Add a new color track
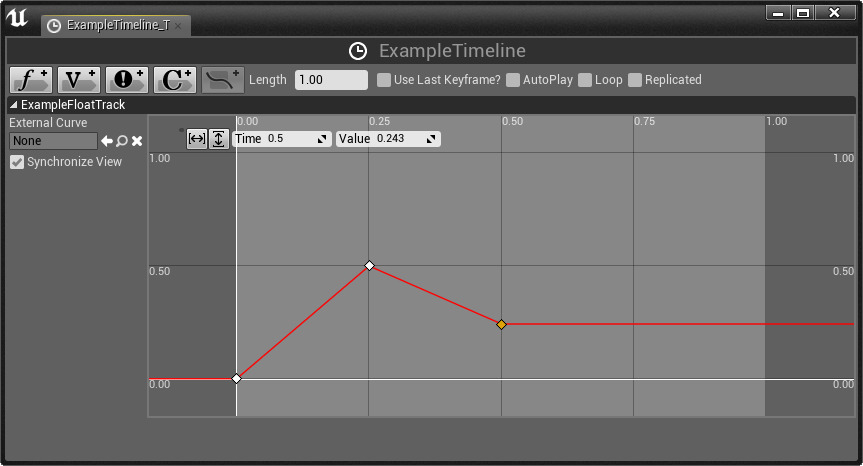Screen dimensions: 863x466 pyautogui.click(x=174, y=80)
